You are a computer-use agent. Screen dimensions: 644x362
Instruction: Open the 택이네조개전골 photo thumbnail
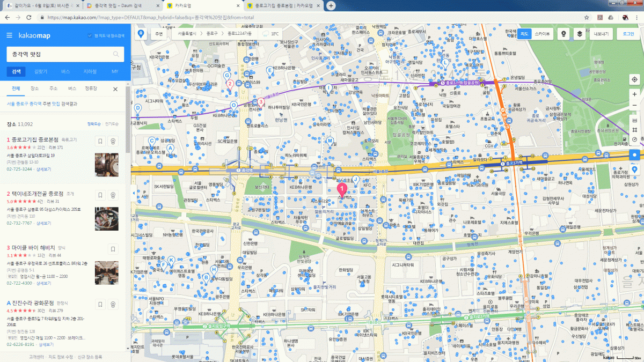107,218
